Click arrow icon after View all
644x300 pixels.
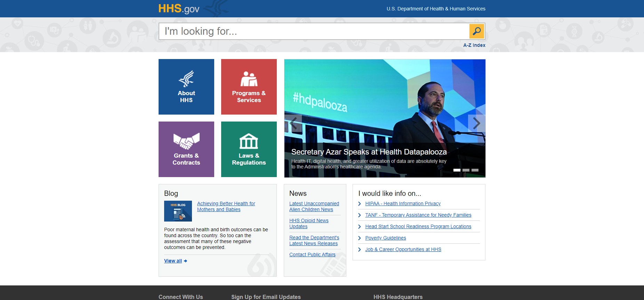pyautogui.click(x=185, y=261)
